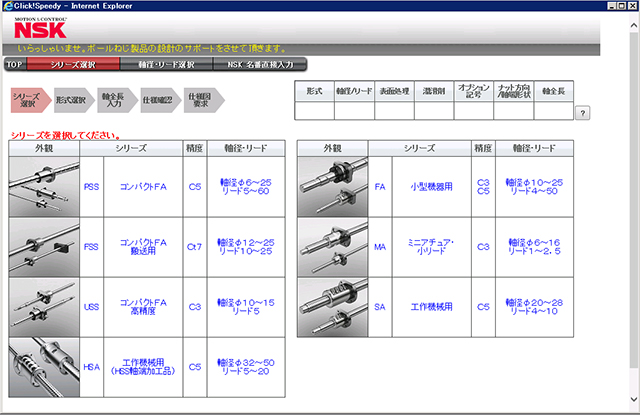
Task: Select the FSS series product image
Action: (x=44, y=247)
